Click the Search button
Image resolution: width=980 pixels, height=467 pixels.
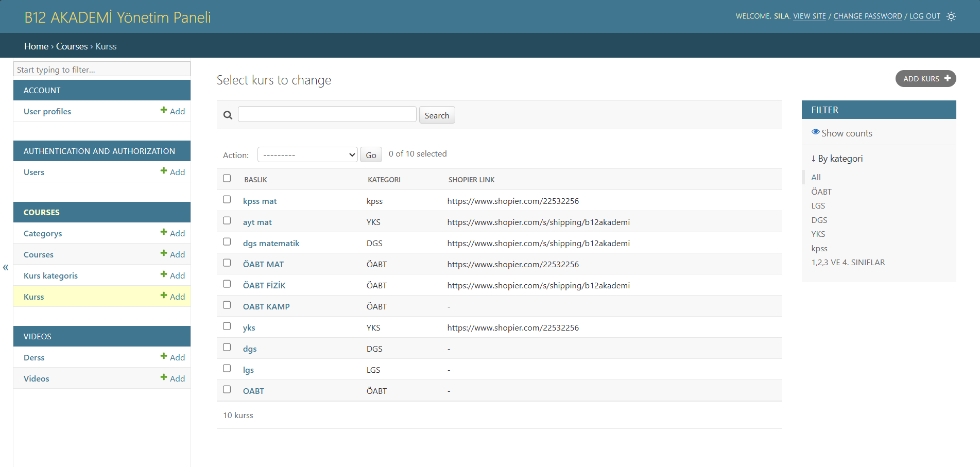tap(437, 115)
